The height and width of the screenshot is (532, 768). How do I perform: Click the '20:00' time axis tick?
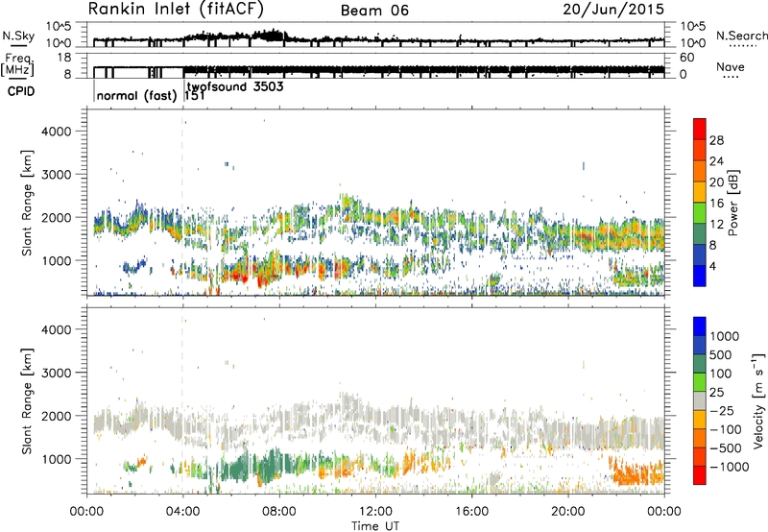568,512
